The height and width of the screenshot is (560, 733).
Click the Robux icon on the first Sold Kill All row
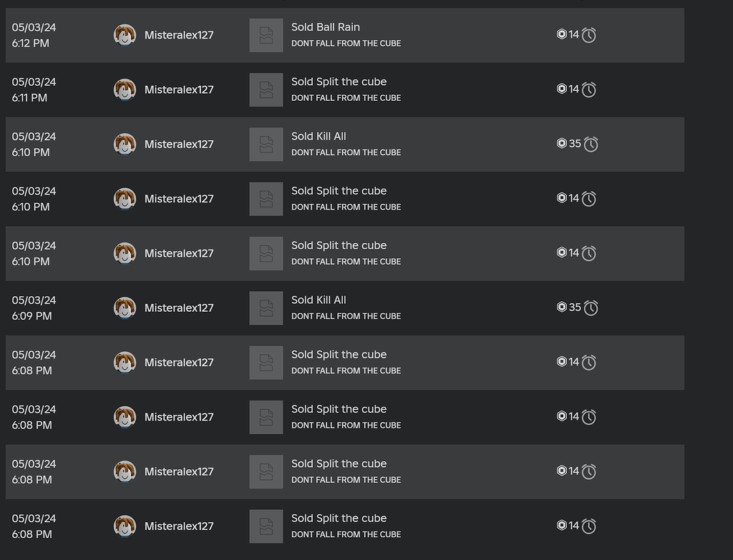click(x=563, y=143)
